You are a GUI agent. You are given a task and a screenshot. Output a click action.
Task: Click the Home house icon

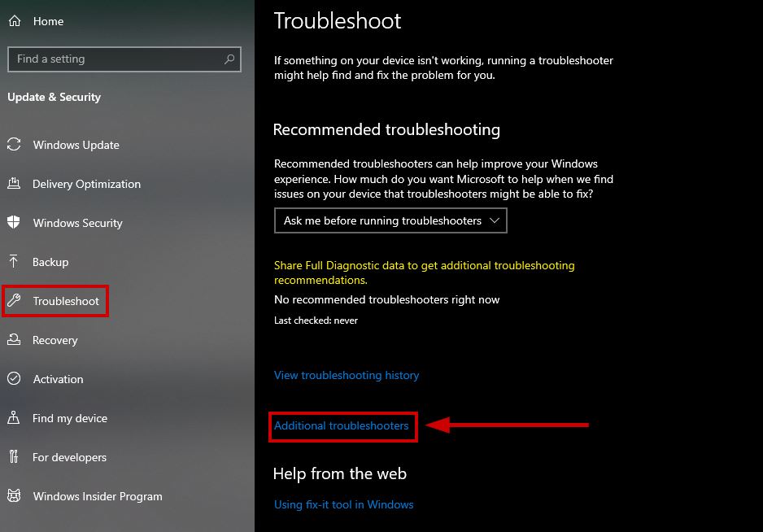click(15, 21)
